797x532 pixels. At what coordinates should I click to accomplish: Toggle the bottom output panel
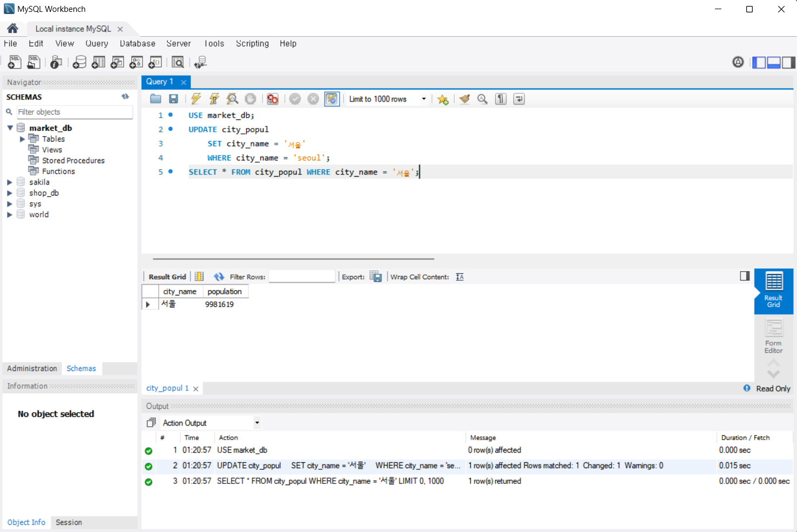pyautogui.click(x=774, y=63)
